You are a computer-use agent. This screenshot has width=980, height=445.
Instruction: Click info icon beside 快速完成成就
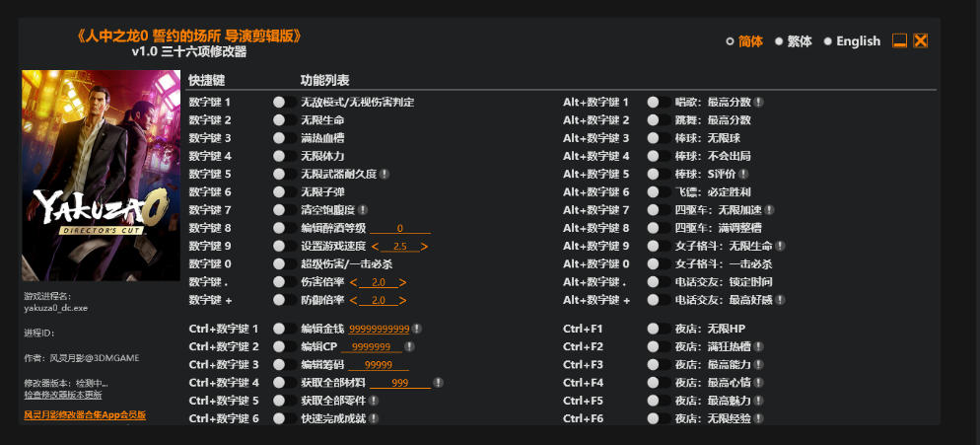373,418
